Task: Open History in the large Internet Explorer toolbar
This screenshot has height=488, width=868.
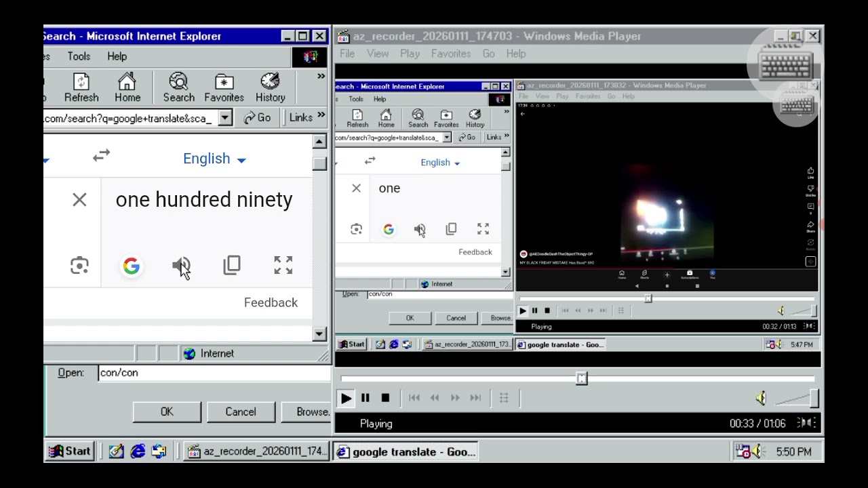Action: (x=270, y=88)
